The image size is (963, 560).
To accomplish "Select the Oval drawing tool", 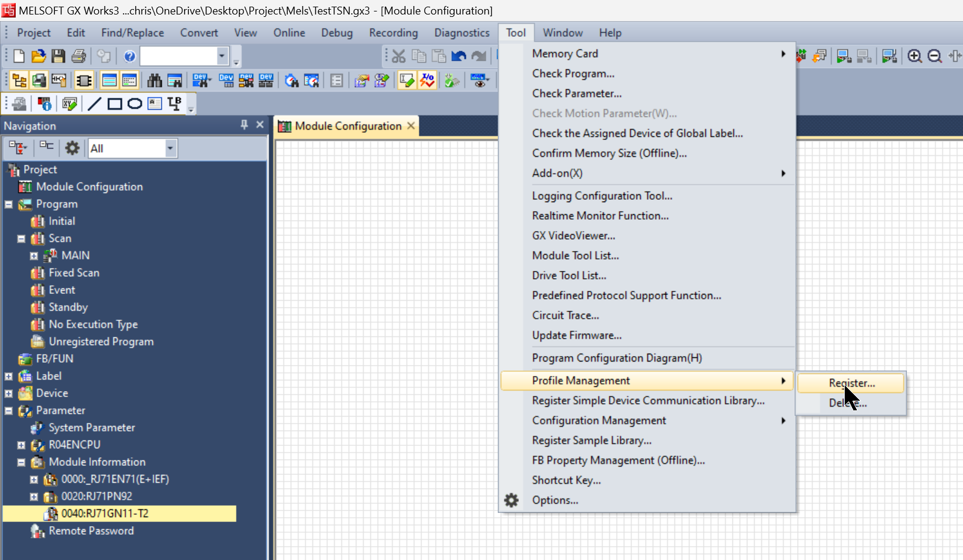I will point(135,104).
